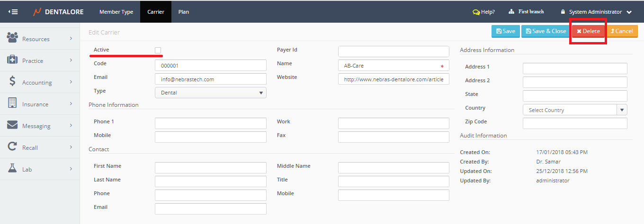This screenshot has height=224, width=644.
Task: Click the sidebar collapse hamburger icon
Action: (13, 12)
